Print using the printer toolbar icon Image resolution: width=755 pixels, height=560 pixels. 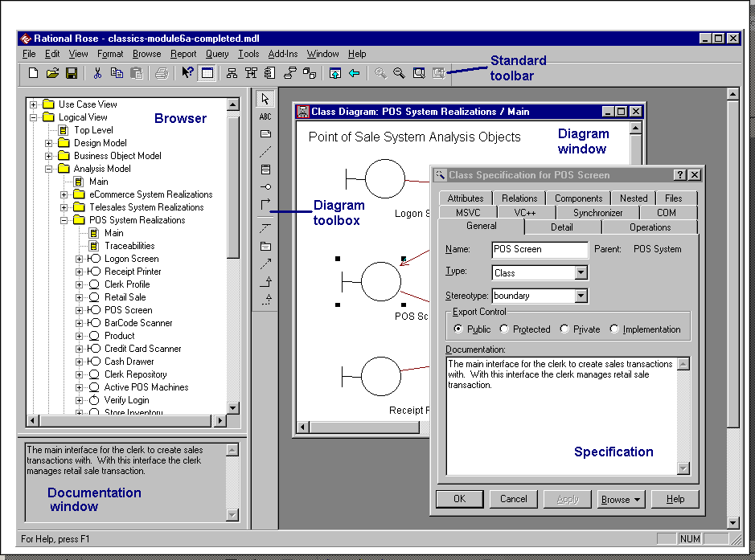162,73
